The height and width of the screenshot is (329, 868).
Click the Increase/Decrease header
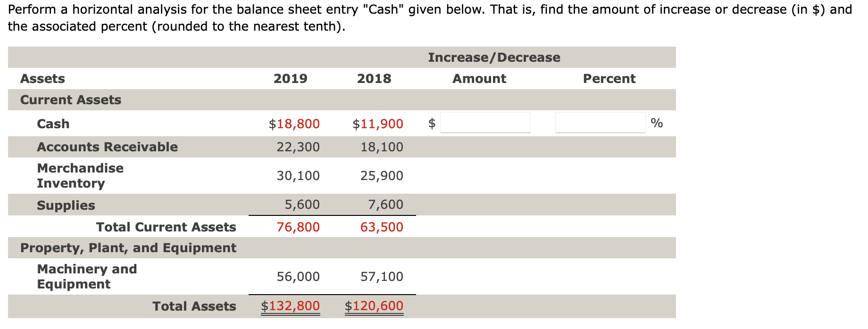[494, 57]
